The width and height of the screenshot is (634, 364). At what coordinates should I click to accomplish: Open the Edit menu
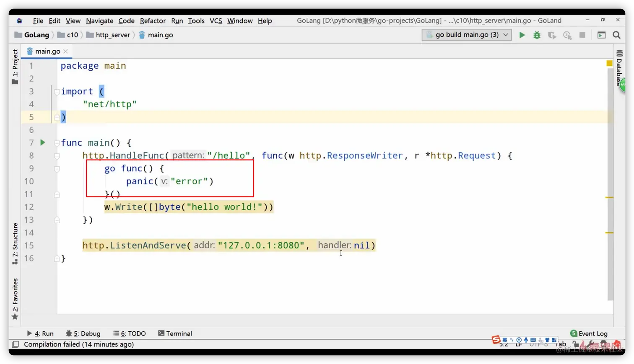55,21
